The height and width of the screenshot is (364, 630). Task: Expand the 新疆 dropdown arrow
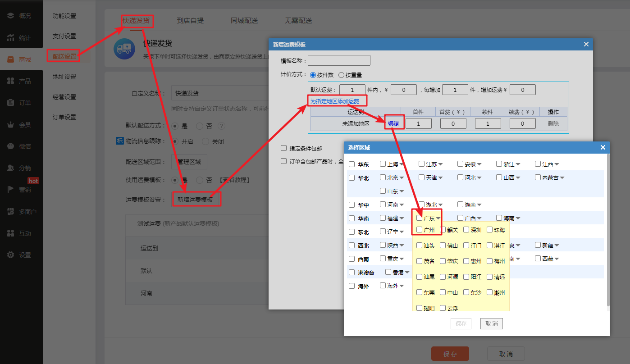(x=557, y=246)
